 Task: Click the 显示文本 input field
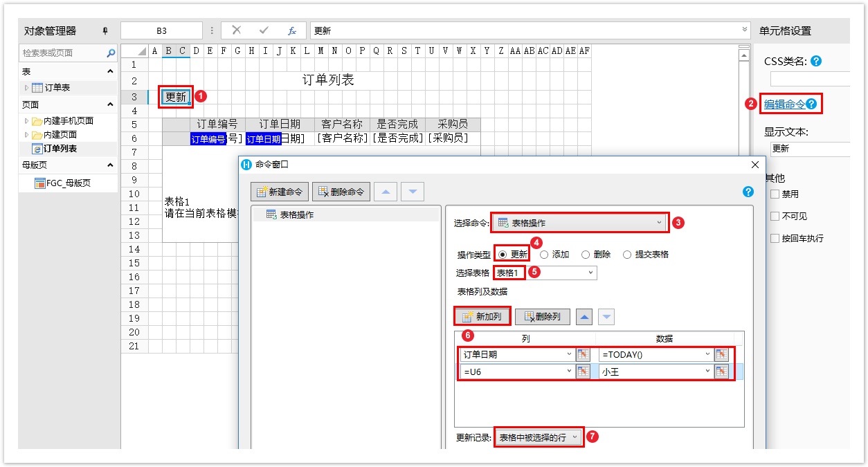[810, 149]
